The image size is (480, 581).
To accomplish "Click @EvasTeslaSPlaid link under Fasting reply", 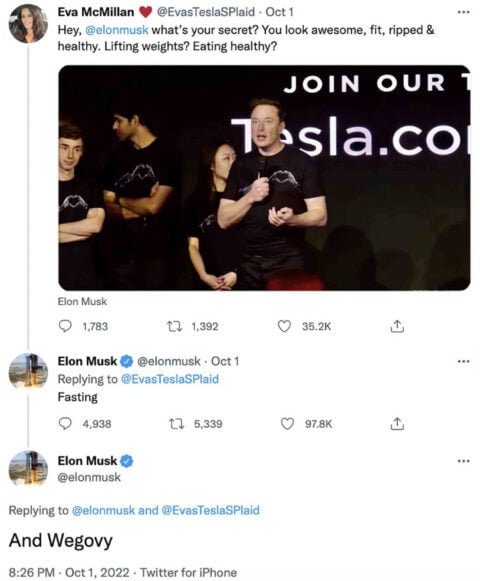I will [170, 379].
